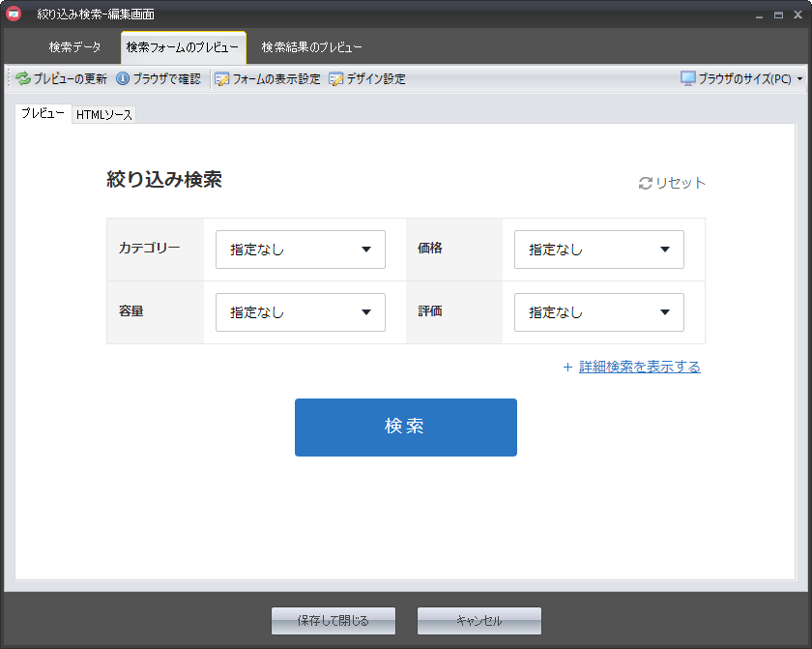Click the リセット reset icon
This screenshot has height=649, width=812.
[646, 183]
